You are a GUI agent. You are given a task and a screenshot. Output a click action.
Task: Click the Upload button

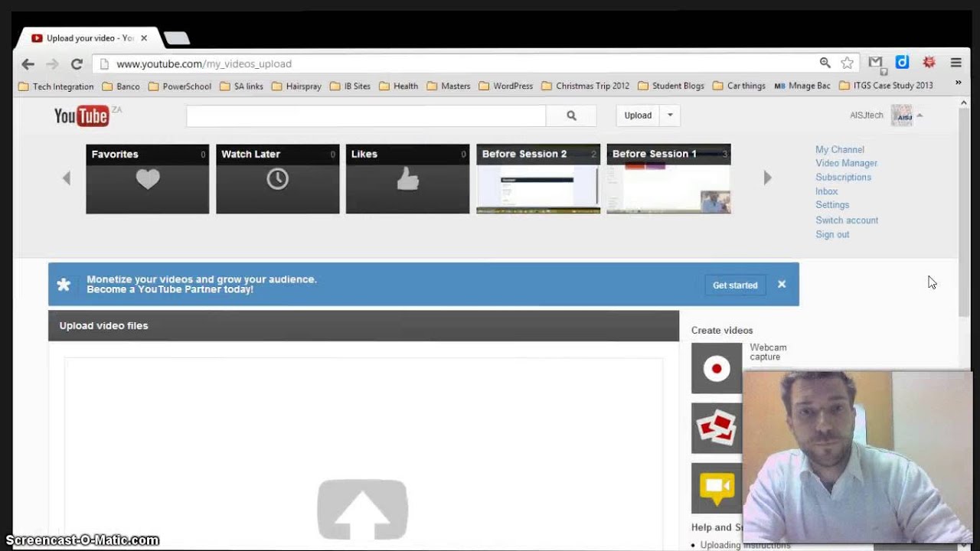638,116
